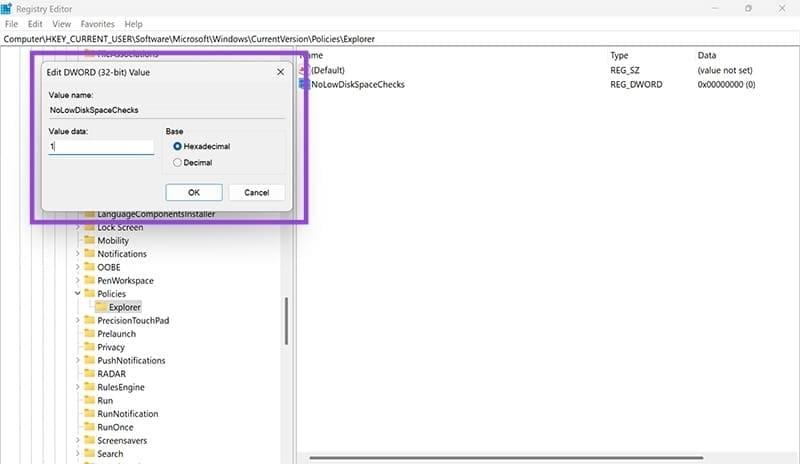
Task: Click the Registry Editor app icon
Action: (7, 8)
